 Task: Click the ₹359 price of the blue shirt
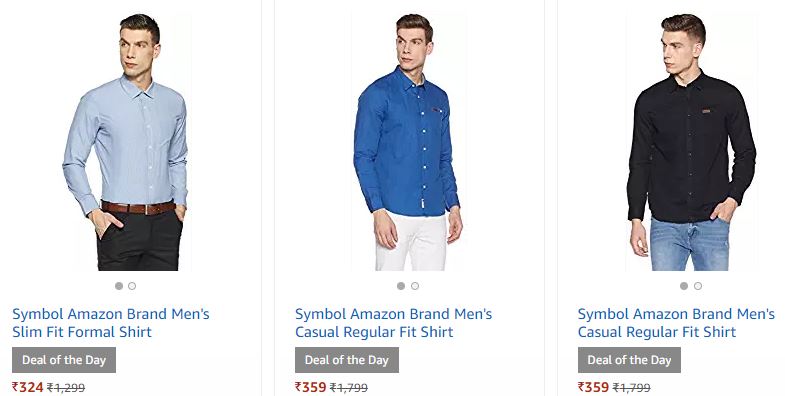coord(310,387)
